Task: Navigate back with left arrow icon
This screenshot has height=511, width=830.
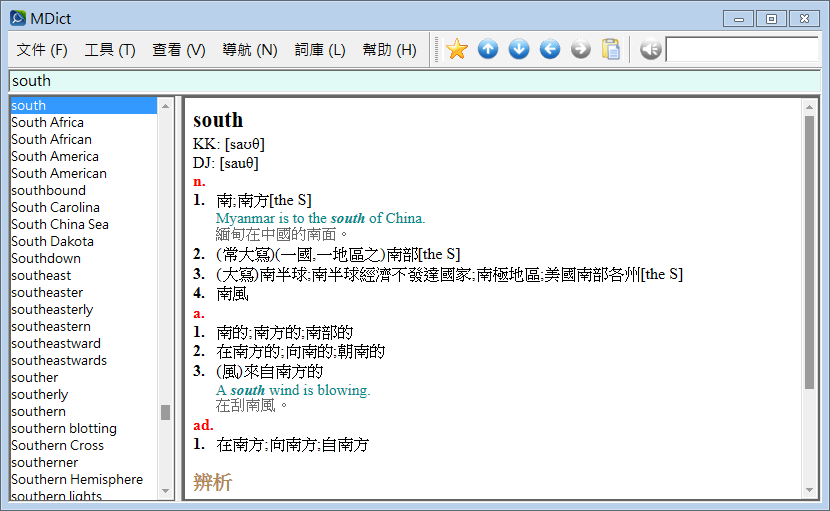Action: [x=550, y=49]
